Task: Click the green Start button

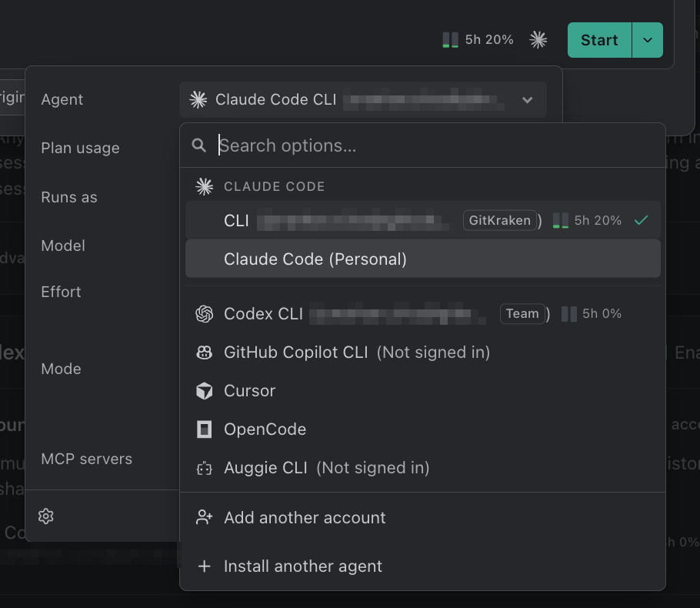Action: pos(599,40)
